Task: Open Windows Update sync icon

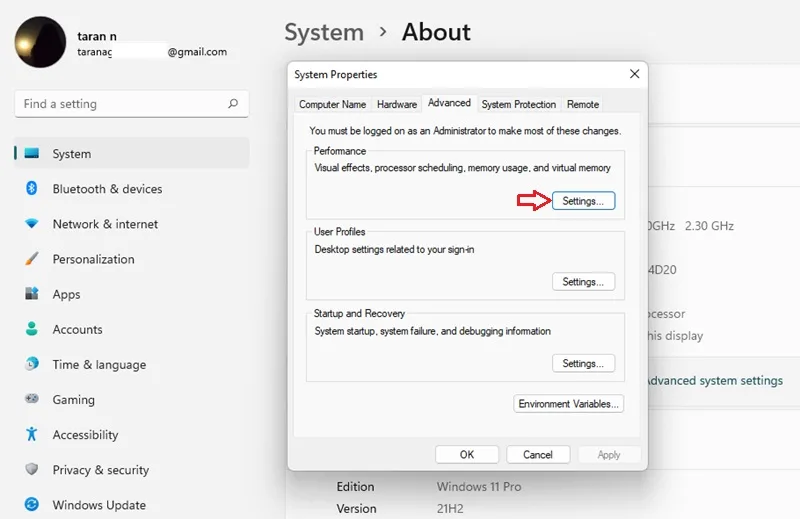Action: [x=32, y=504]
